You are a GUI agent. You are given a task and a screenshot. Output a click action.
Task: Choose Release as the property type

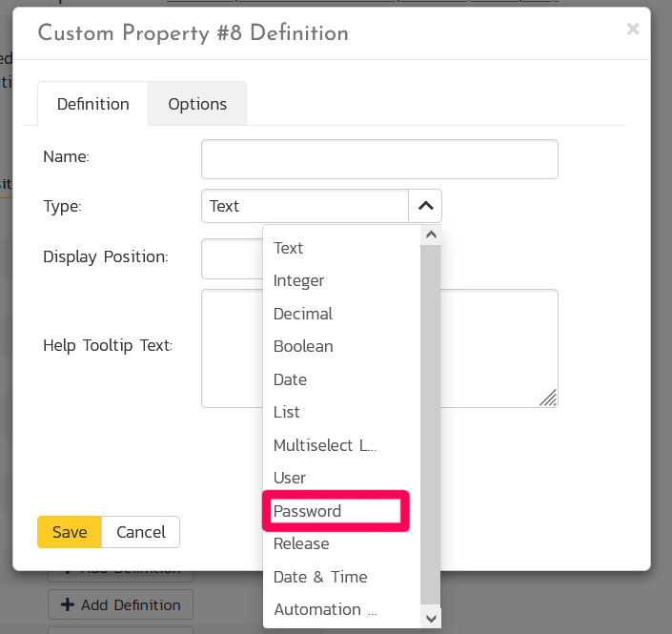301,543
